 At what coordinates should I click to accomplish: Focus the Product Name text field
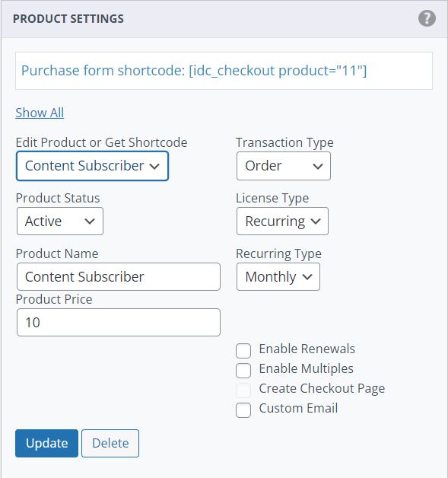coord(119,276)
